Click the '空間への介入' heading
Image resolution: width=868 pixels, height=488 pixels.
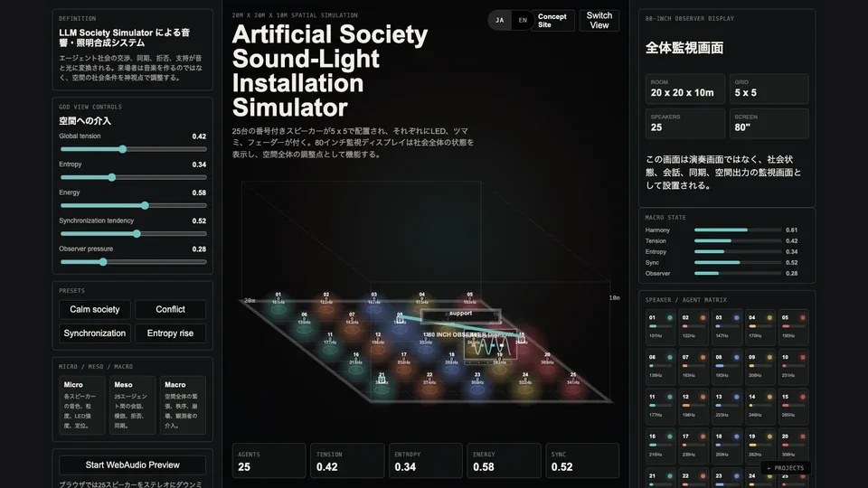pyautogui.click(x=85, y=120)
